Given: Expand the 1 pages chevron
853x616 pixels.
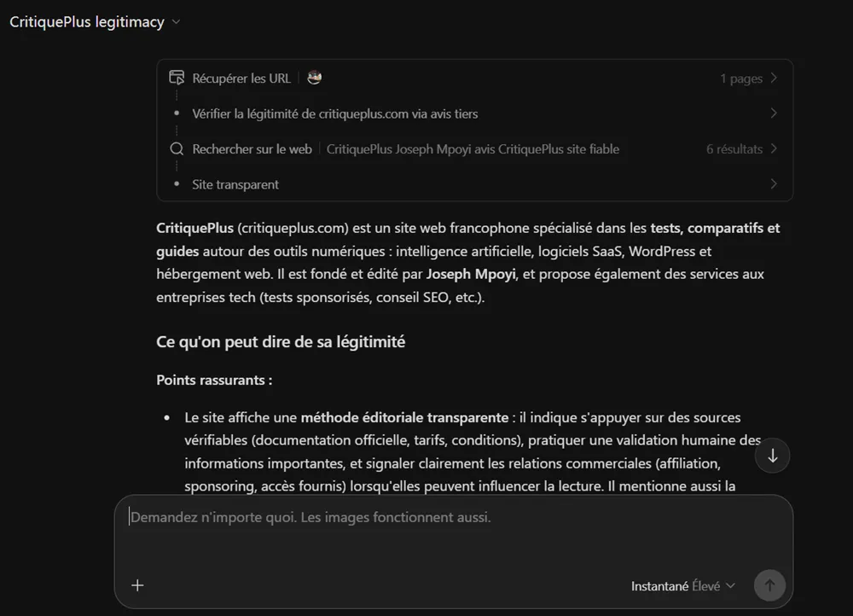Looking at the screenshot, I should coord(774,78).
